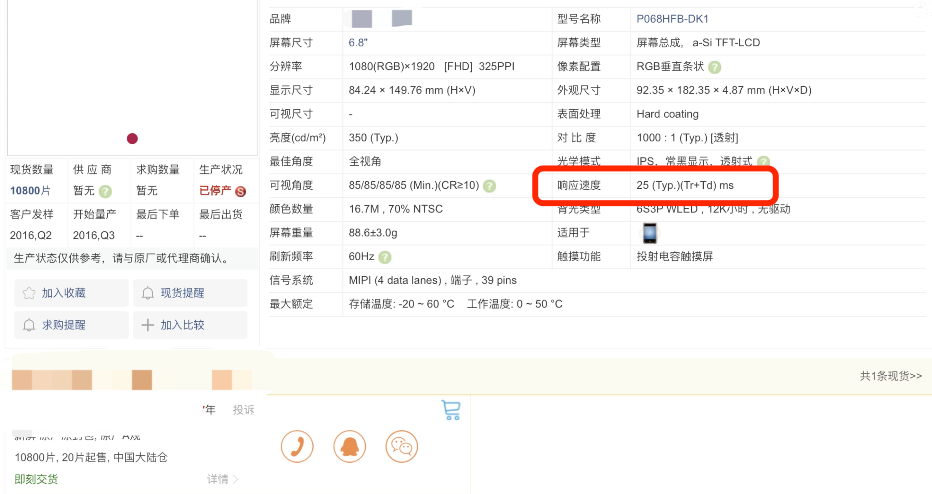Click 即刻交货 delivery text

36,479
